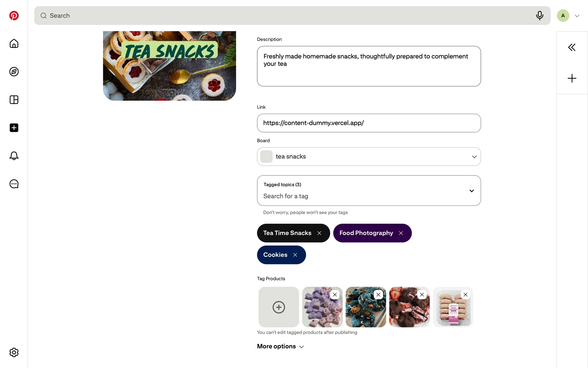Viewport: 588px width, 368px height.
Task: Start voice search with the microphone
Action: pyautogui.click(x=540, y=15)
